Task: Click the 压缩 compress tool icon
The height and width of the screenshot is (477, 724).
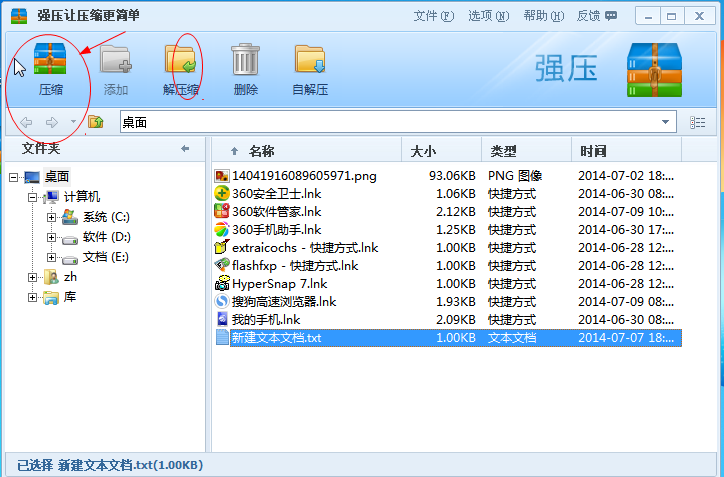Action: coord(50,59)
